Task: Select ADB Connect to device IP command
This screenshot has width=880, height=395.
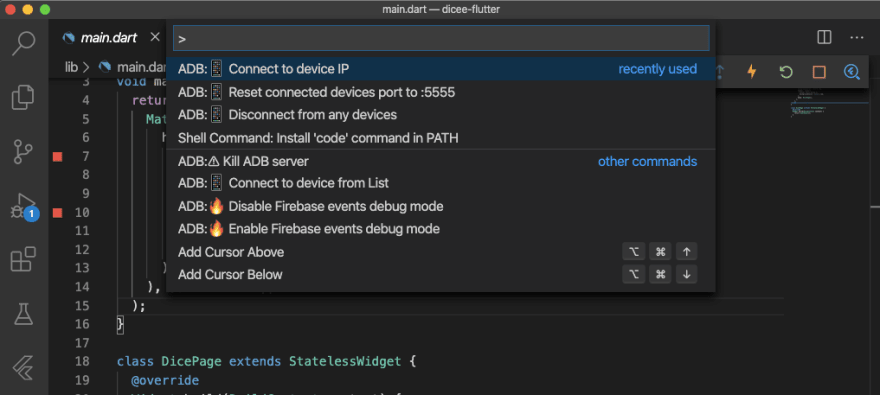Action: (441, 69)
